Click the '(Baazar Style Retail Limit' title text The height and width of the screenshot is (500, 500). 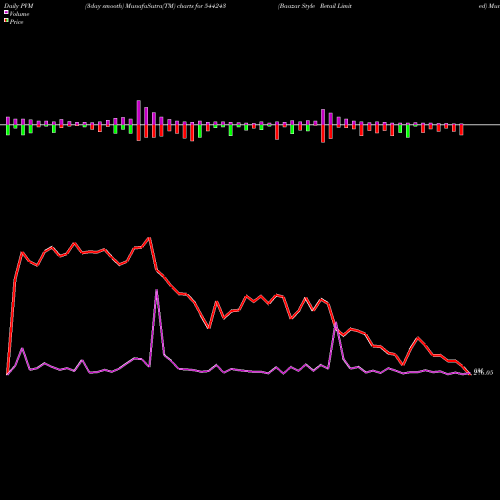tap(315, 6)
